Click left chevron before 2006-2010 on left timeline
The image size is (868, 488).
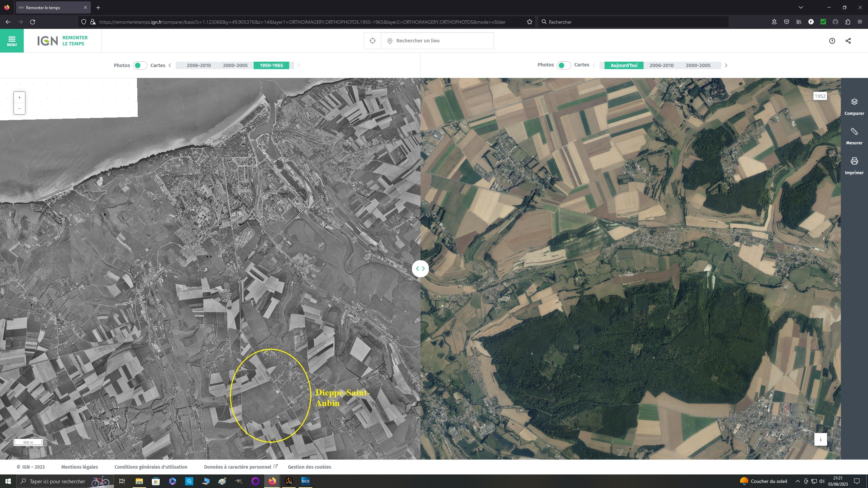[170, 65]
